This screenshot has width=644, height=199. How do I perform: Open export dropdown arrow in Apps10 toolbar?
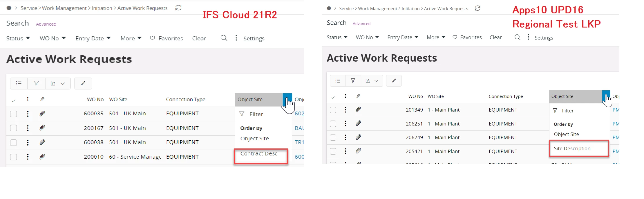376,81
